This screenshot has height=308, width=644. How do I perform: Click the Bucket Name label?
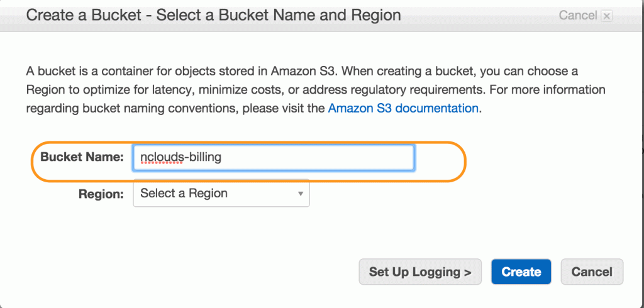coord(82,157)
